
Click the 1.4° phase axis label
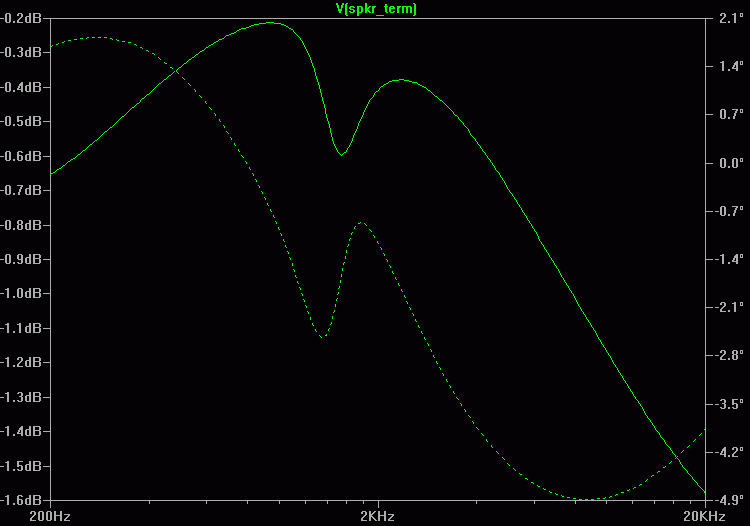coord(731,66)
